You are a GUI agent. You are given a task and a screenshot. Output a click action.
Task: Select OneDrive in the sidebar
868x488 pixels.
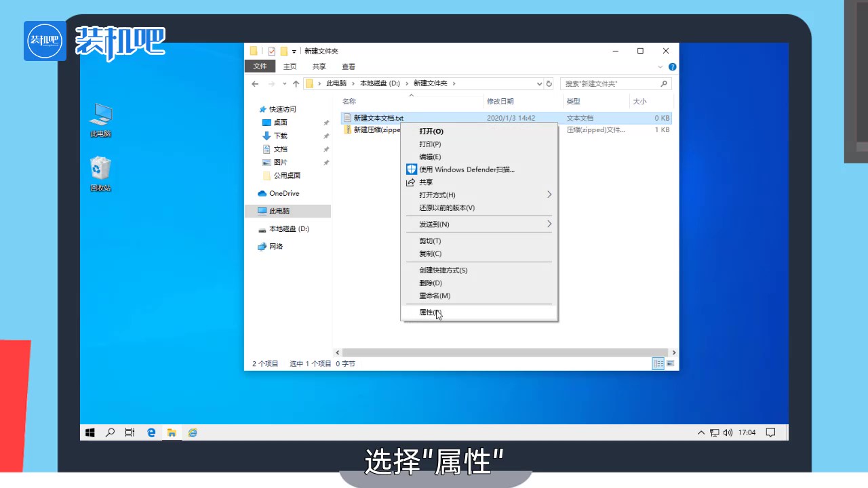point(283,193)
